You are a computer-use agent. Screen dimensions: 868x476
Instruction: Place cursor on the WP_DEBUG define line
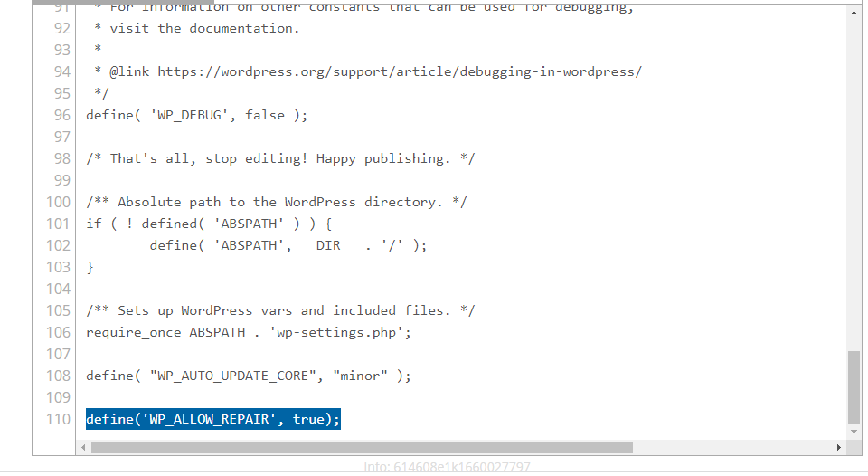(196, 115)
